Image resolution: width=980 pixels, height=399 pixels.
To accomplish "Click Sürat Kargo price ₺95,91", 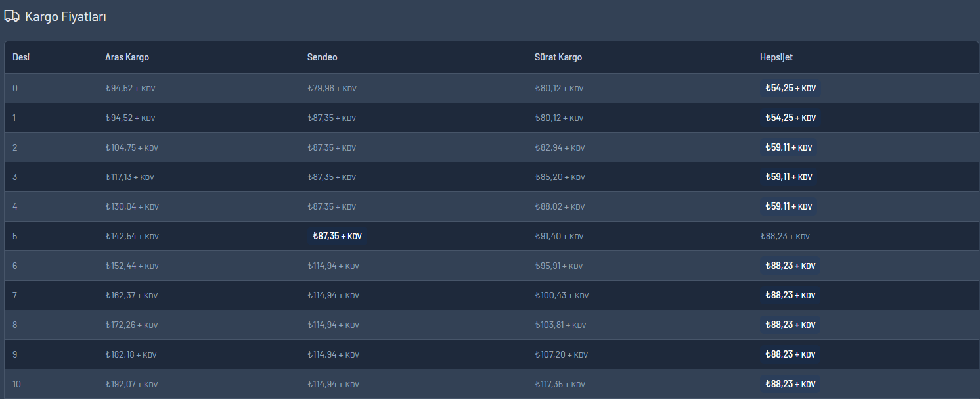I will point(559,266).
